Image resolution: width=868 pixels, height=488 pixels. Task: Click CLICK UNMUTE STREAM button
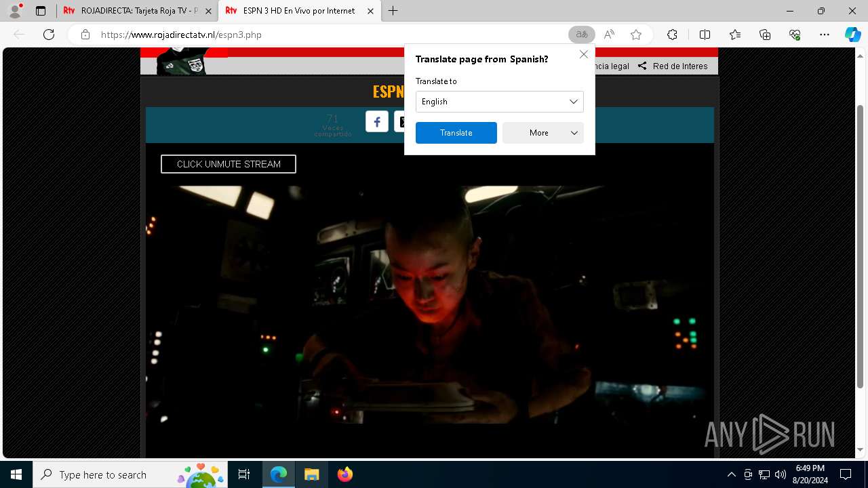coord(229,164)
